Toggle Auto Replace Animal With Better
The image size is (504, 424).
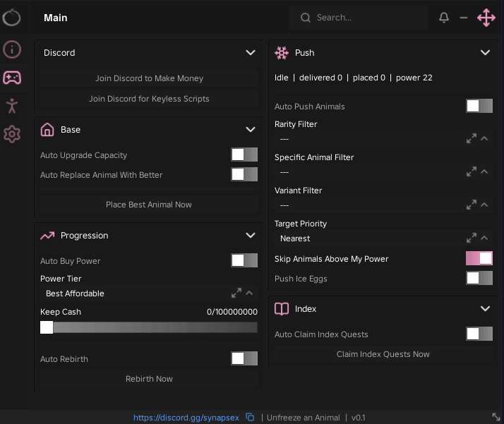point(244,174)
